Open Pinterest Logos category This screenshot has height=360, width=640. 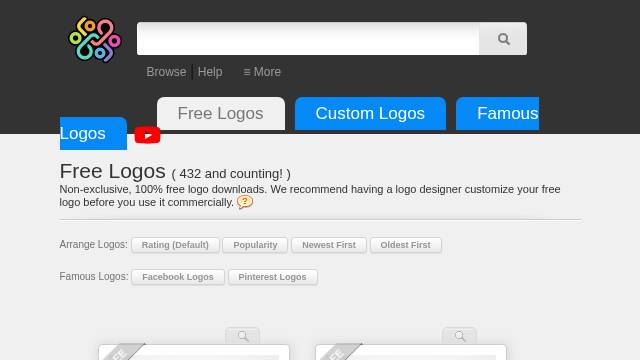[273, 277]
